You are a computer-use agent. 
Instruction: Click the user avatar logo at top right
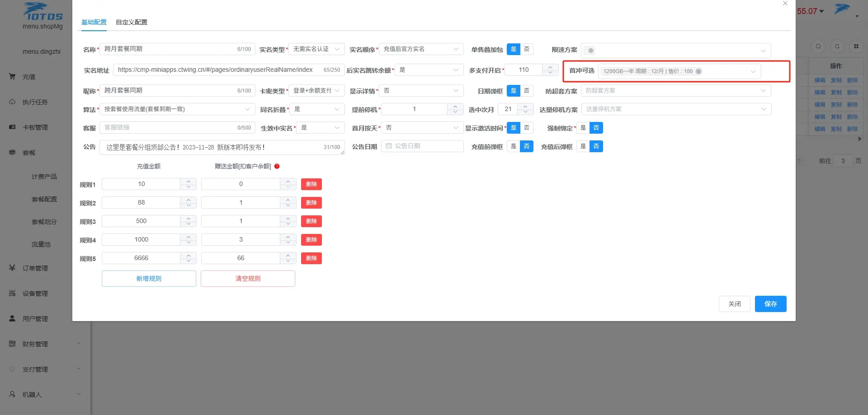pos(843,9)
